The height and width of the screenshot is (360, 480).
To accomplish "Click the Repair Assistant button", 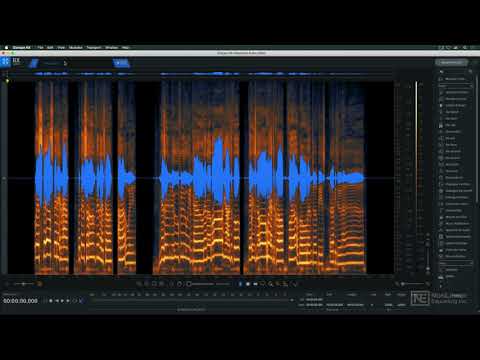I will tap(451, 62).
